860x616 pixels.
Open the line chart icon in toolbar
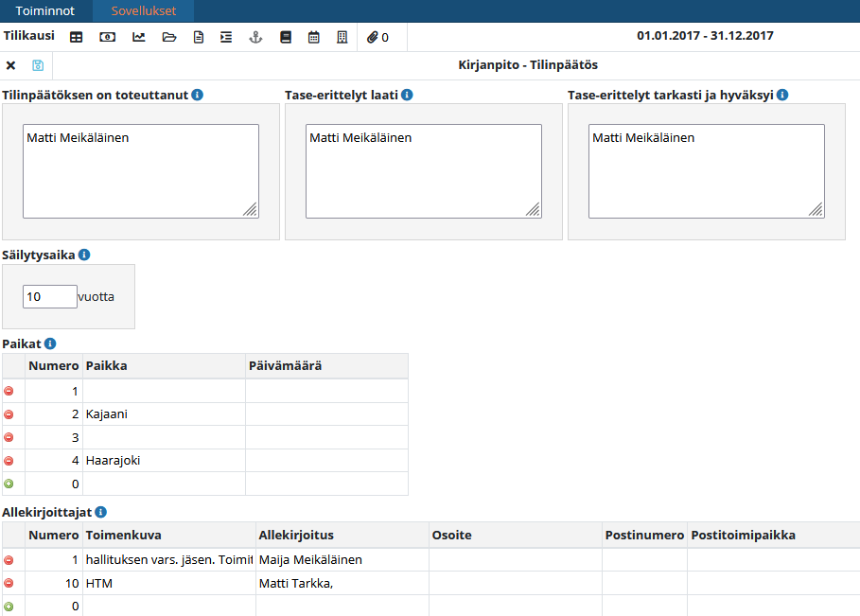pos(139,37)
